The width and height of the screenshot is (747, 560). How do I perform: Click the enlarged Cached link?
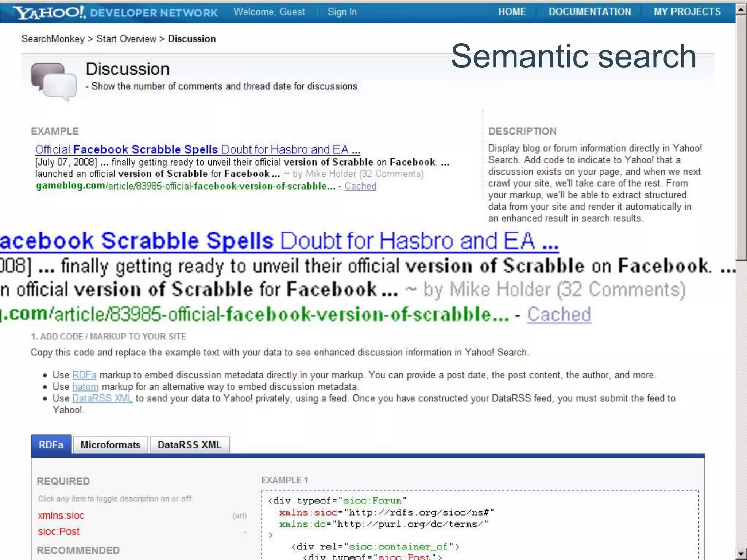click(x=558, y=314)
